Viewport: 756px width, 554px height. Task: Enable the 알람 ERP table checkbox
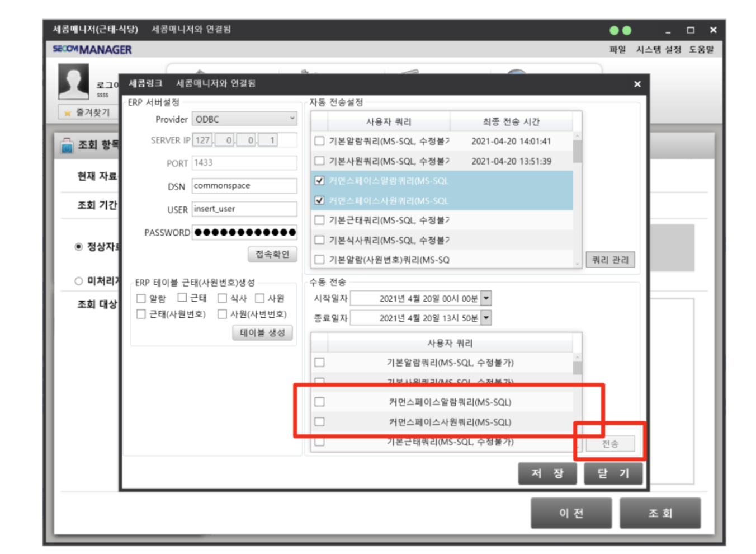[x=141, y=298]
